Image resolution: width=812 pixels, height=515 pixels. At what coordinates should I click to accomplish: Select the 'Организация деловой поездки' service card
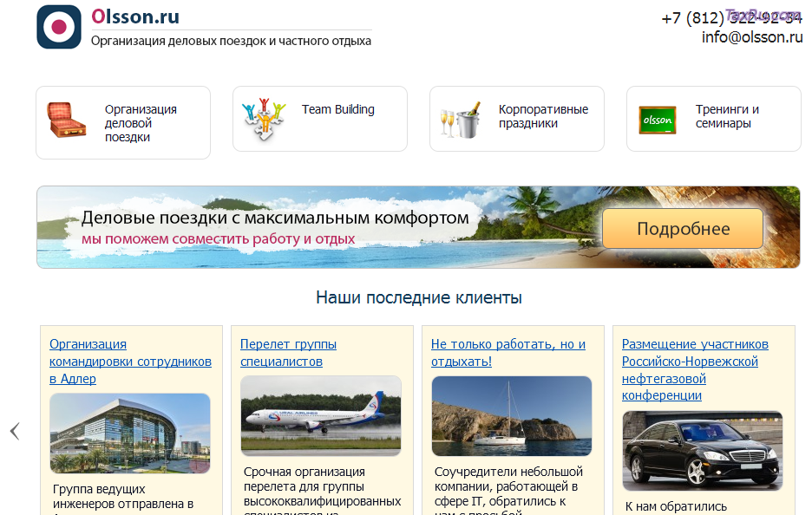(121, 120)
